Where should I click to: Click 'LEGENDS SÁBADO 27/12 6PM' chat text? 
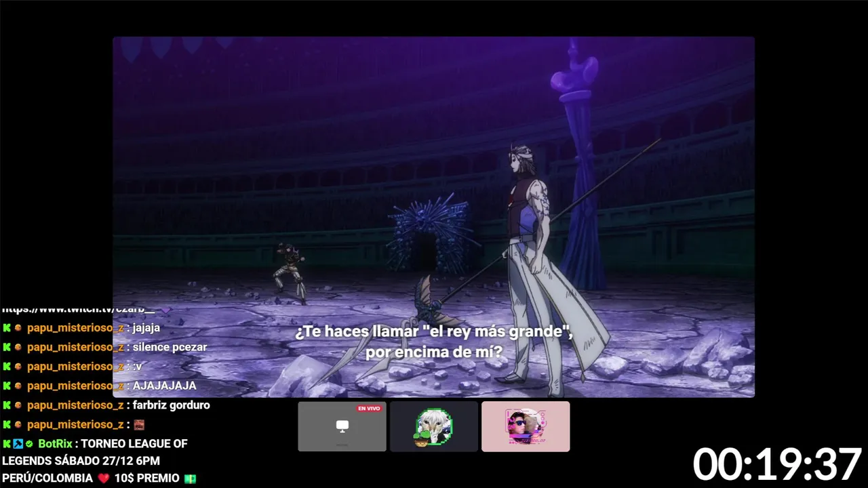81,461
